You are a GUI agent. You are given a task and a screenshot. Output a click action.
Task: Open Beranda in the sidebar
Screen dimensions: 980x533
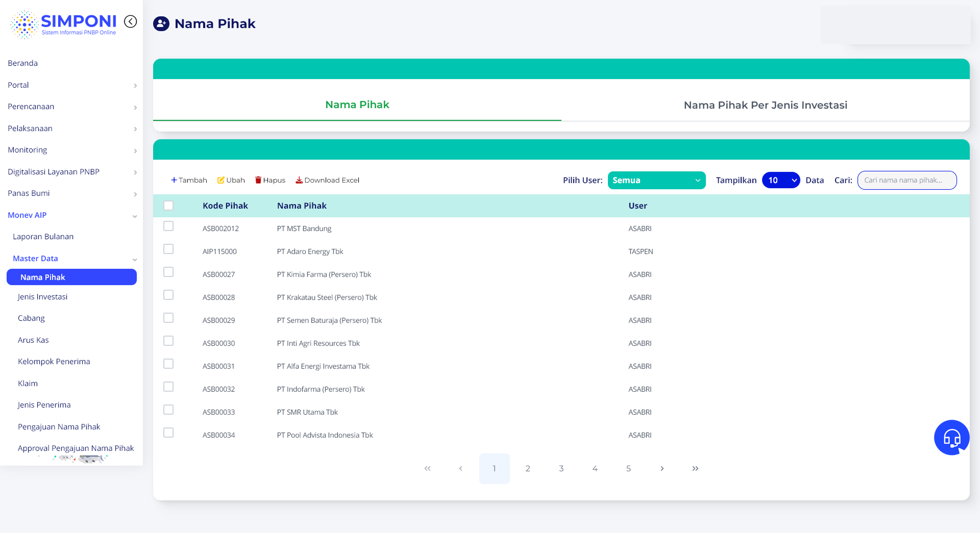(x=23, y=63)
